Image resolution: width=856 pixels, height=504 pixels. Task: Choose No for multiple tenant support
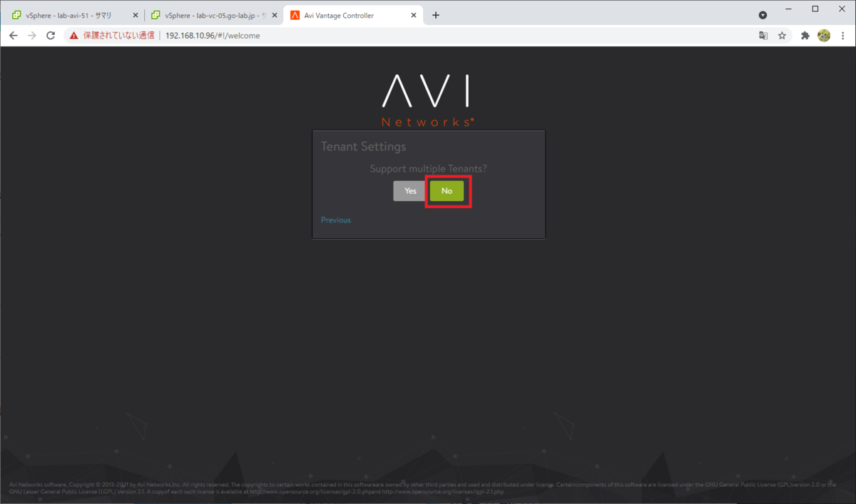pyautogui.click(x=447, y=191)
